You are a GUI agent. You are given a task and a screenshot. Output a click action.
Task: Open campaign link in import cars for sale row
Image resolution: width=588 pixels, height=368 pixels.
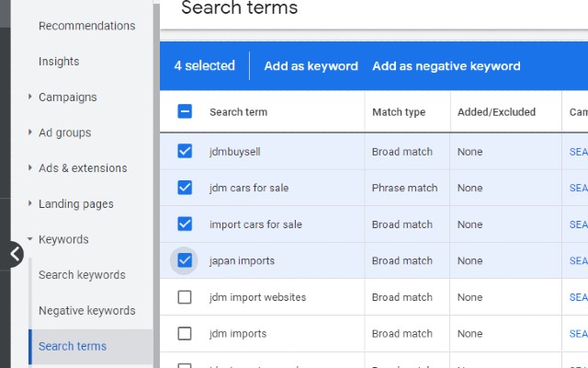579,224
